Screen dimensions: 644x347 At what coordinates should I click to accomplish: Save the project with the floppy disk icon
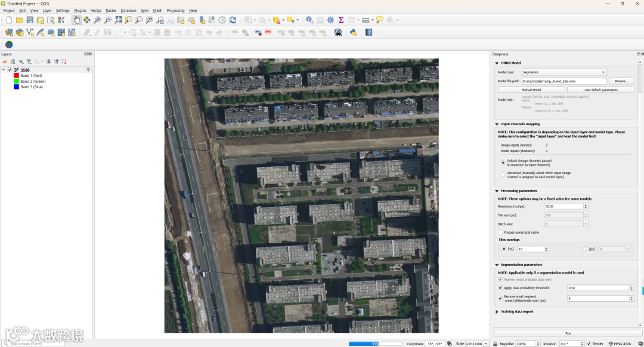(x=30, y=20)
